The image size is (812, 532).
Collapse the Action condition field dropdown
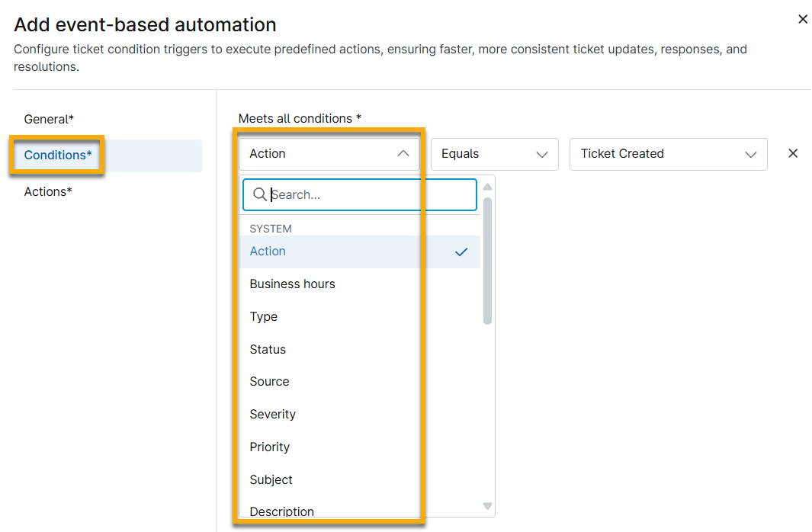[403, 152]
